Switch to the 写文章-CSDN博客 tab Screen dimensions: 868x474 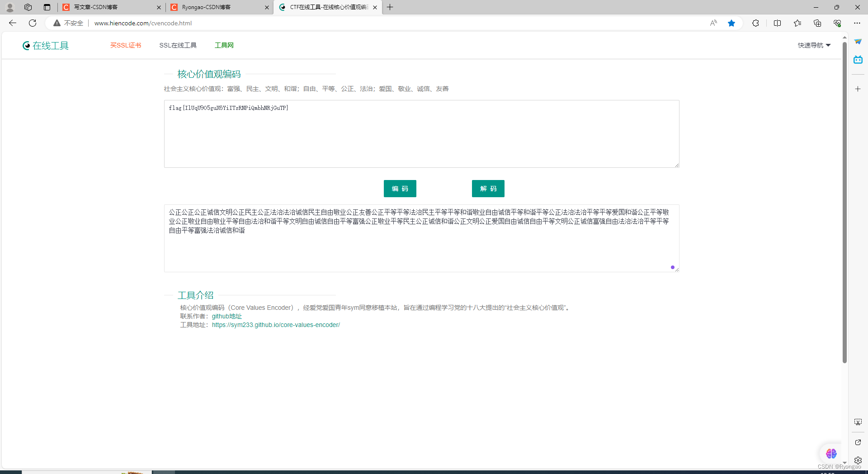pos(111,7)
